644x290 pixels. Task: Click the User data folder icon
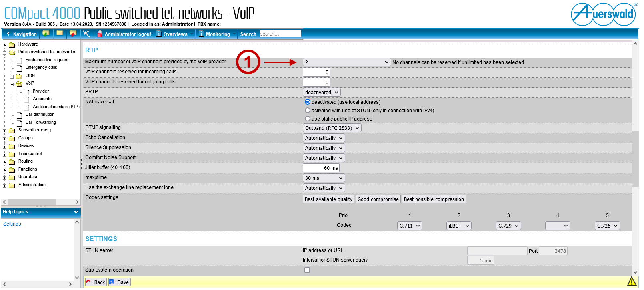pos(12,177)
